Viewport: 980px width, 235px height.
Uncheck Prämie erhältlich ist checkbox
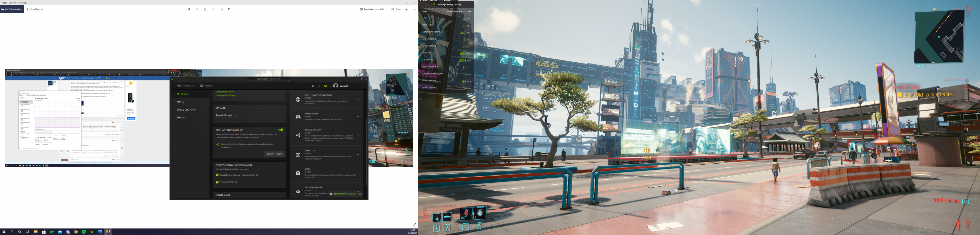[x=217, y=182]
